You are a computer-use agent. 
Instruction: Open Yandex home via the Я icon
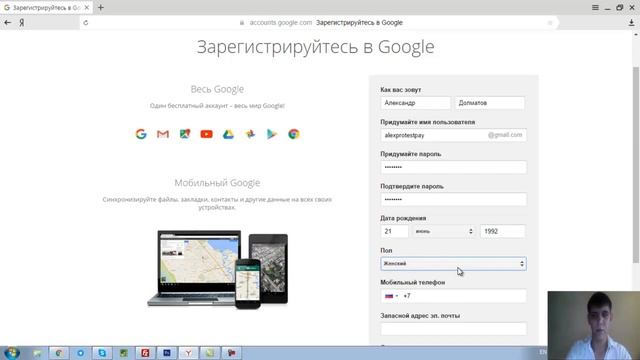pyautogui.click(x=22, y=23)
